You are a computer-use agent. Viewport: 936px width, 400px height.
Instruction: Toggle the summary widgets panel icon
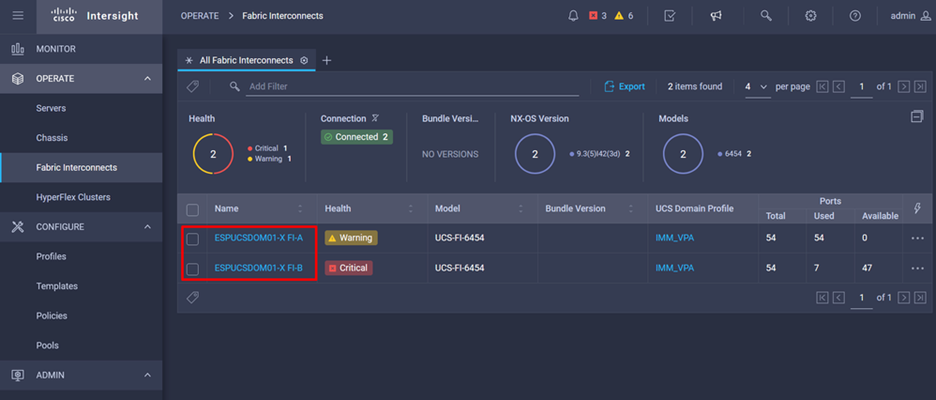coord(917,116)
